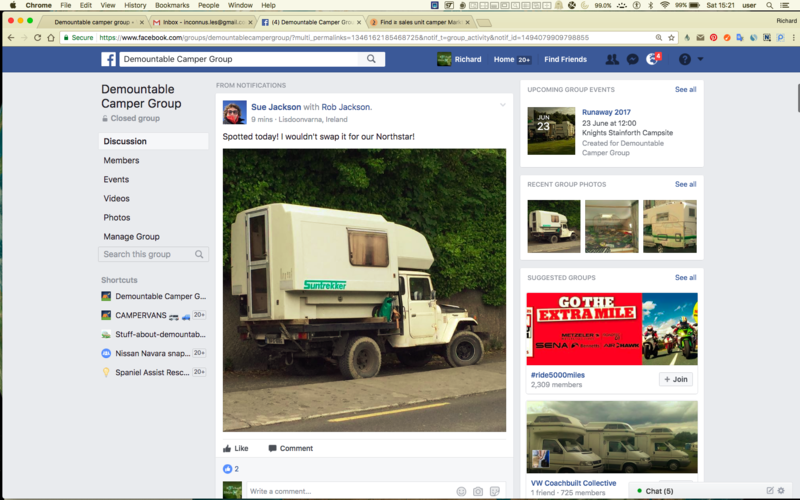Expand the account dropdown arrow in Facebook header
The image size is (800, 500).
tap(701, 59)
